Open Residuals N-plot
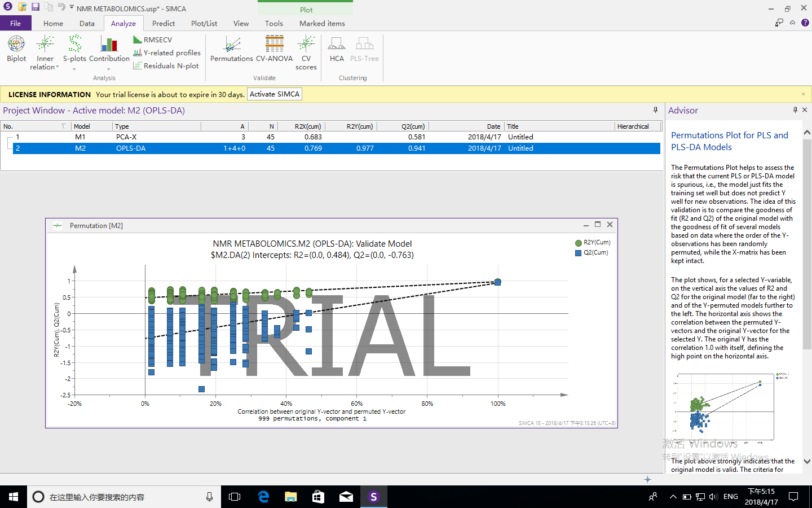The image size is (812, 508). point(166,65)
